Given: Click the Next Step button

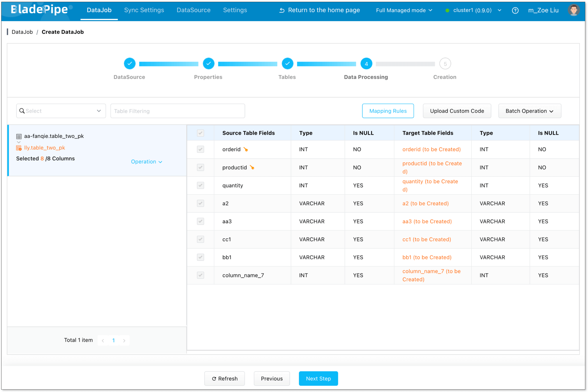Looking at the screenshot, I should pyautogui.click(x=318, y=378).
